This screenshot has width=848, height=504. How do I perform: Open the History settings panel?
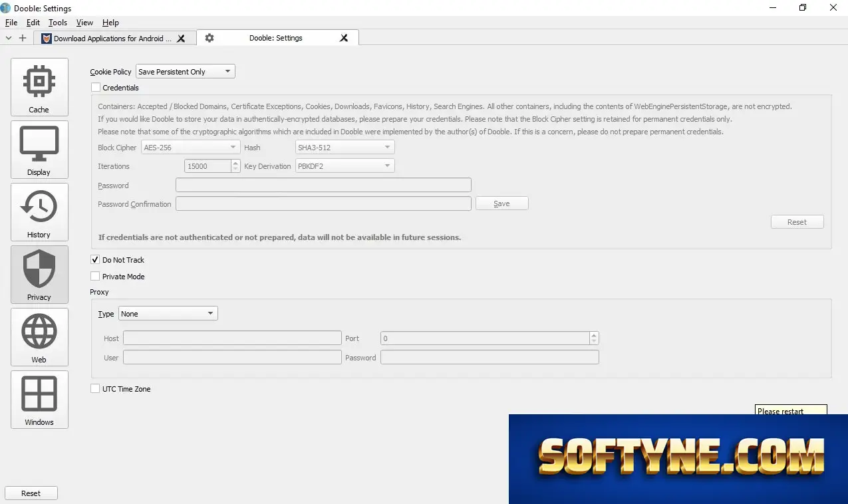click(x=39, y=213)
